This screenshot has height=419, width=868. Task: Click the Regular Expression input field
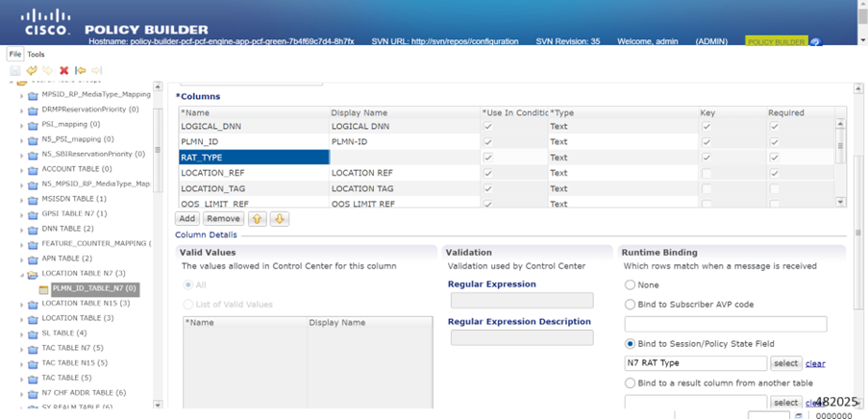coord(522,301)
